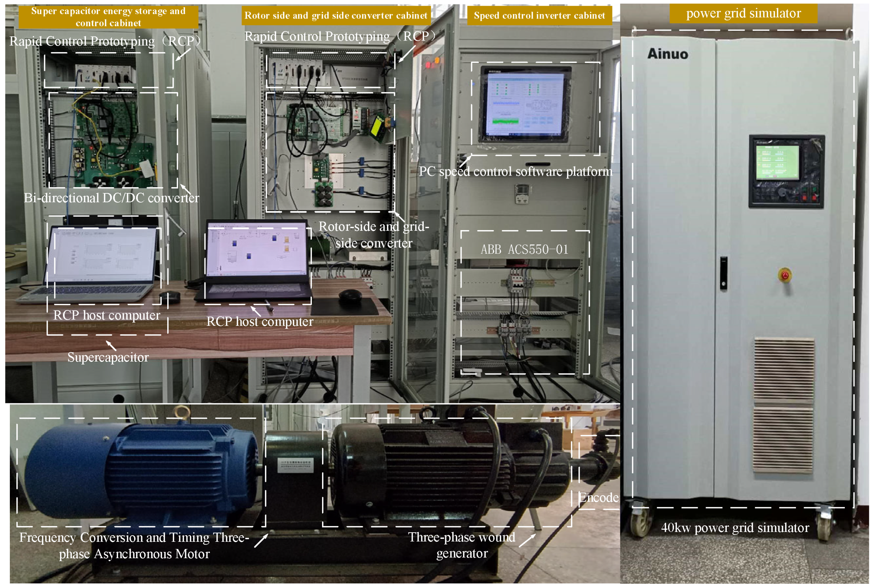Click the 'Bi-directional DC/DC converter' label
The height and width of the screenshot is (588, 874).
pyautogui.click(x=111, y=198)
